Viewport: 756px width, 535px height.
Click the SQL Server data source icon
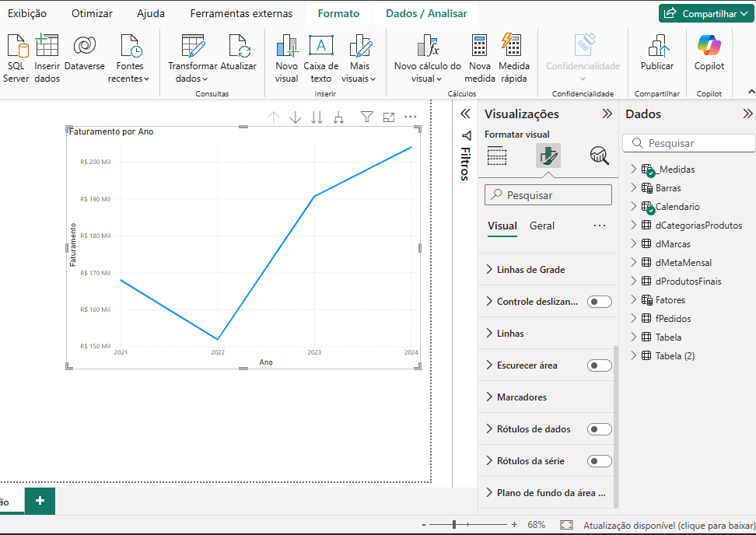coord(18,46)
